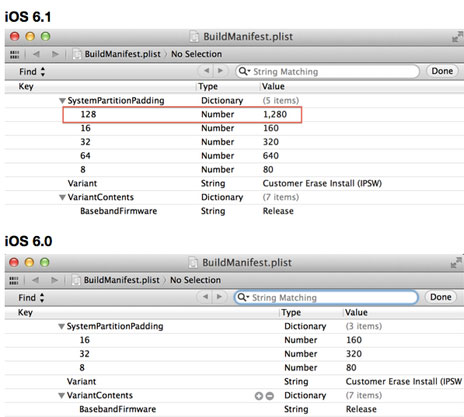Go back in iOS 6.1 window navigation
Viewport: 464px width, 417px height.
pyautogui.click(x=36, y=54)
